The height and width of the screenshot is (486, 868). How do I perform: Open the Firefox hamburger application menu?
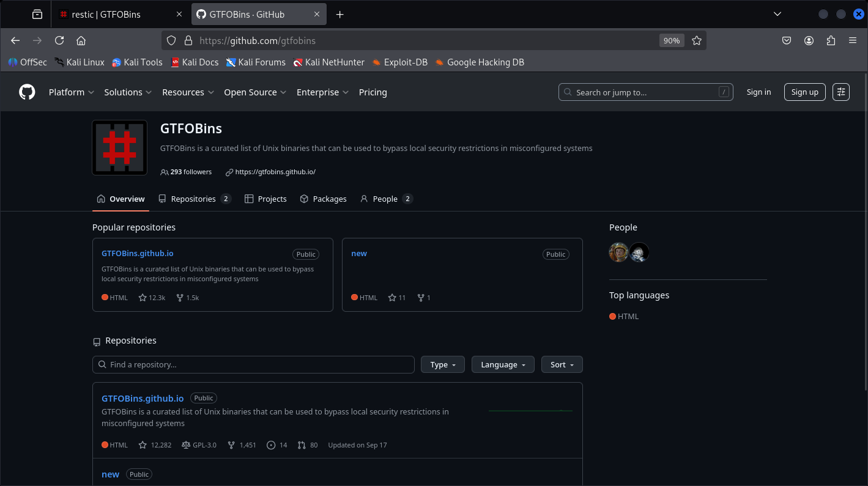click(852, 40)
